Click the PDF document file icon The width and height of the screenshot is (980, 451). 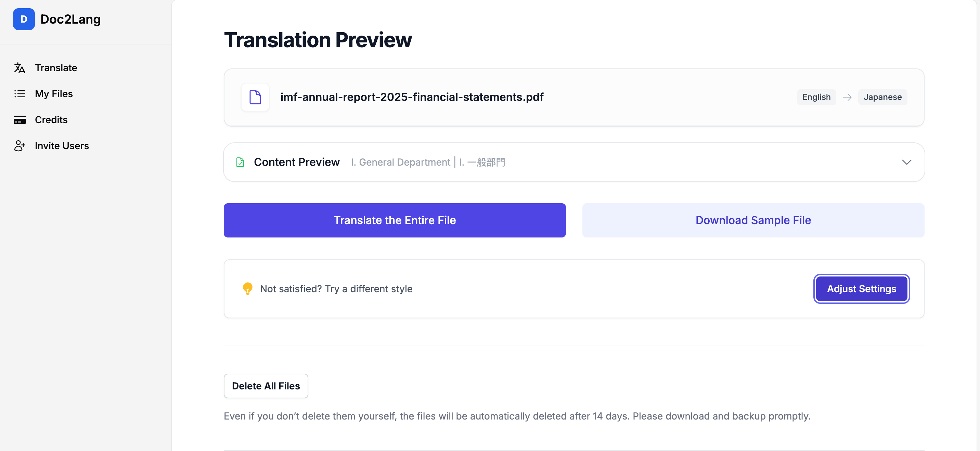click(255, 97)
